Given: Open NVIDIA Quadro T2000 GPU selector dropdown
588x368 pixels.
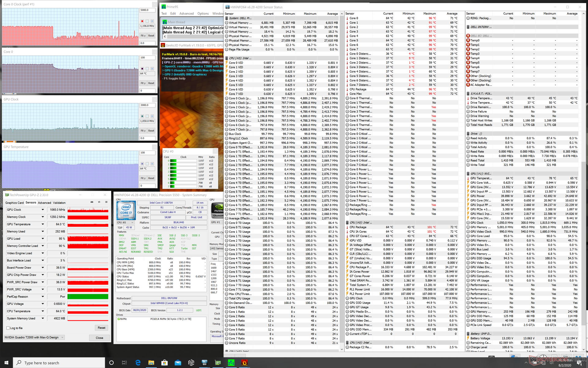Looking at the screenshot, I should (34, 337).
